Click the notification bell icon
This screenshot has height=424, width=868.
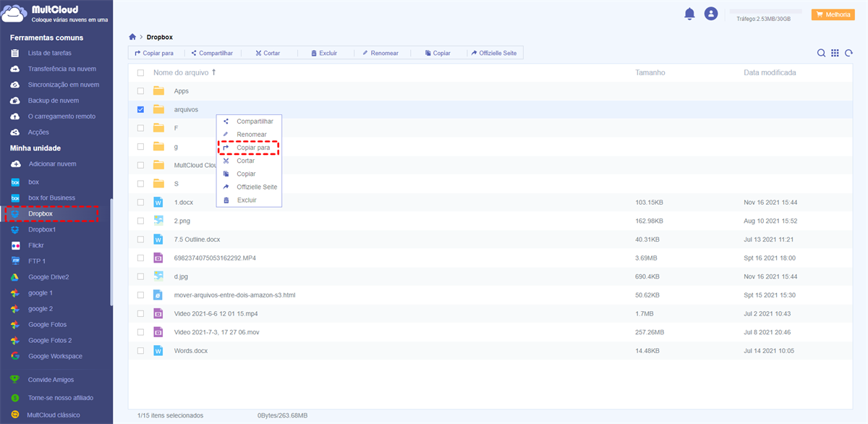tap(689, 14)
